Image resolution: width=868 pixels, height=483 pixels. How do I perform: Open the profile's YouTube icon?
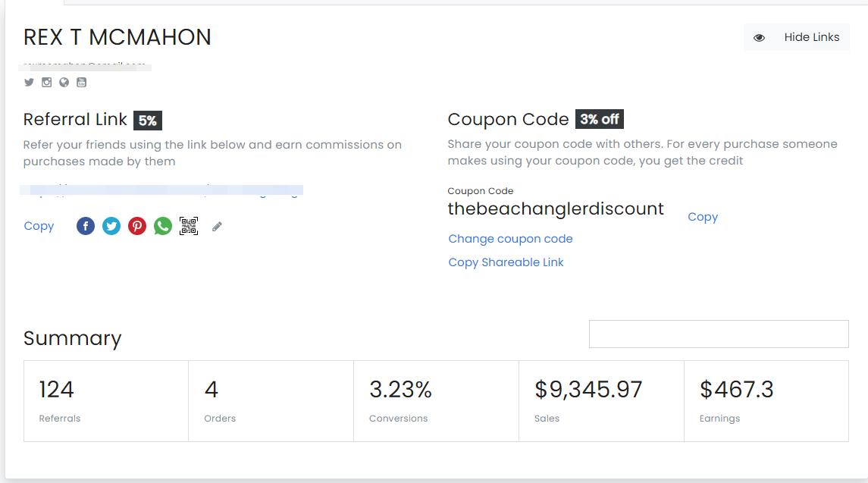pos(81,82)
